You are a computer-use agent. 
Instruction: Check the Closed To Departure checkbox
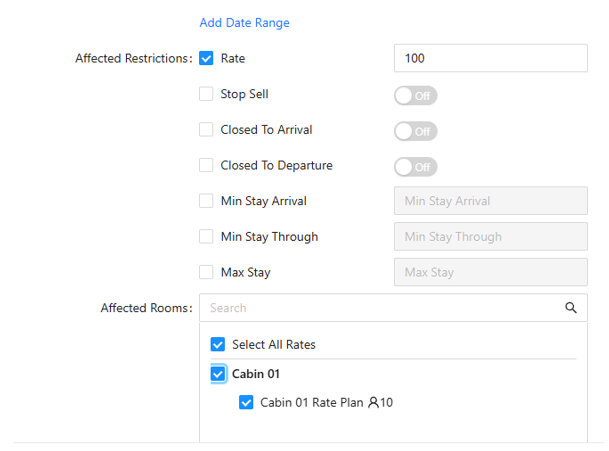tap(206, 165)
